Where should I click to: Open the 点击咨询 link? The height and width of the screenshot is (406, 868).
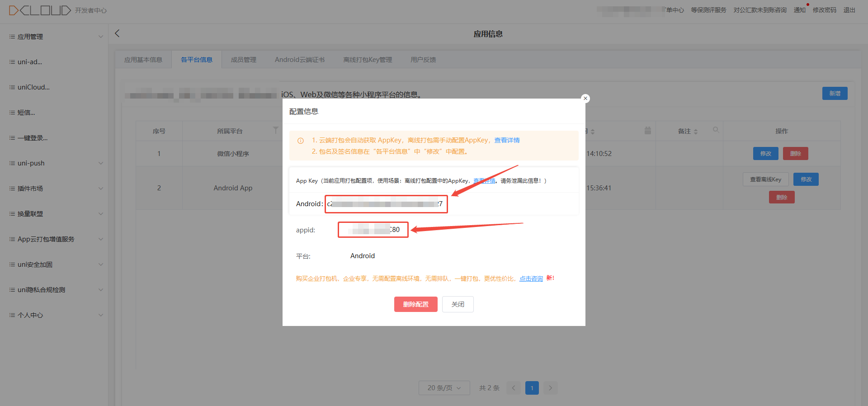coord(531,279)
